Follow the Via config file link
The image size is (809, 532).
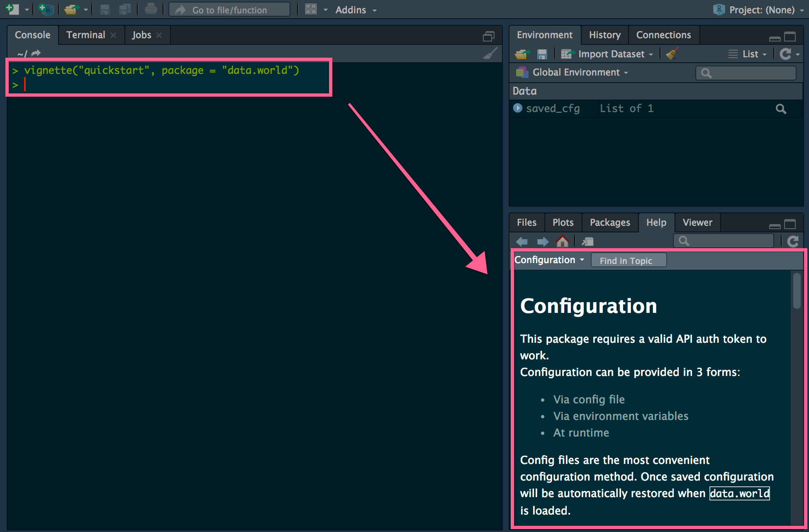[589, 399]
